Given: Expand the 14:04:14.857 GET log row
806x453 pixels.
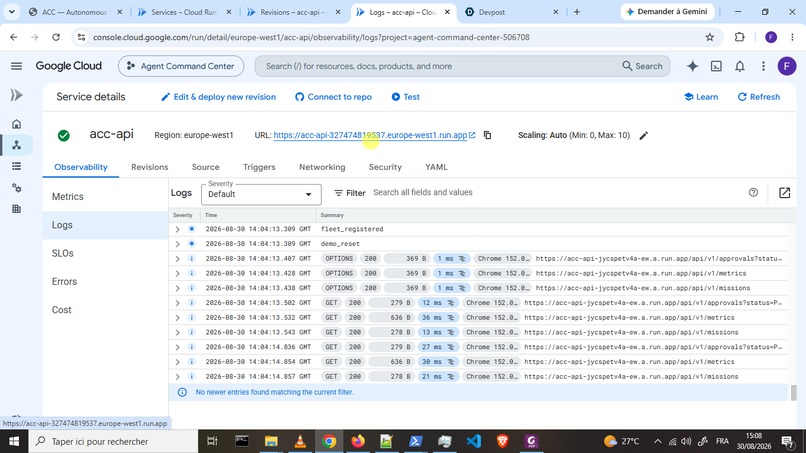Looking at the screenshot, I should point(177,377).
